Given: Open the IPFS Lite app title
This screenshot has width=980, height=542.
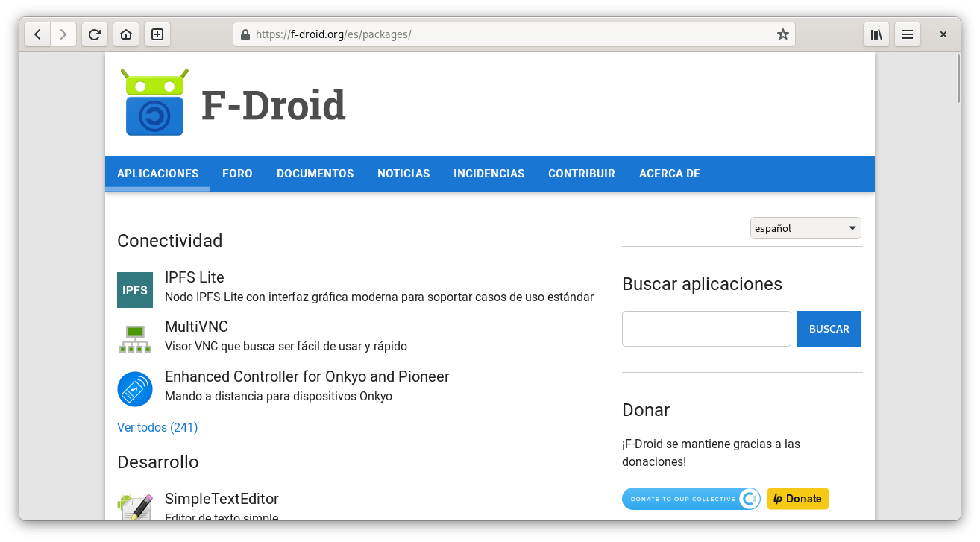Looking at the screenshot, I should (x=195, y=277).
